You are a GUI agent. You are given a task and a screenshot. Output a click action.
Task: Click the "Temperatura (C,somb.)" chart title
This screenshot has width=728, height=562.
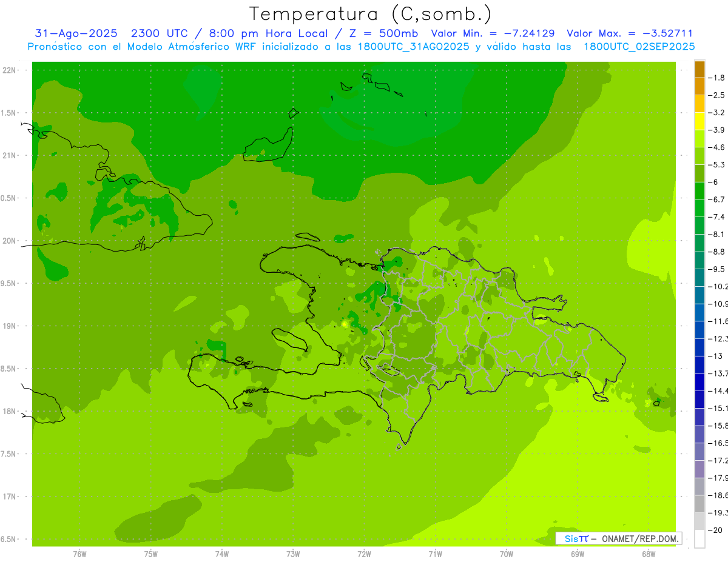pyautogui.click(x=370, y=13)
